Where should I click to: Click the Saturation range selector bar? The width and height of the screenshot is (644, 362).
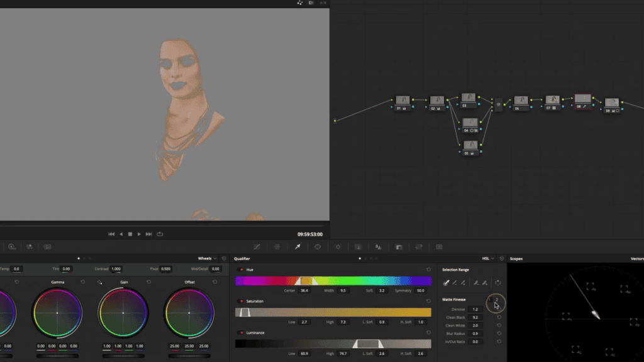[x=333, y=312]
